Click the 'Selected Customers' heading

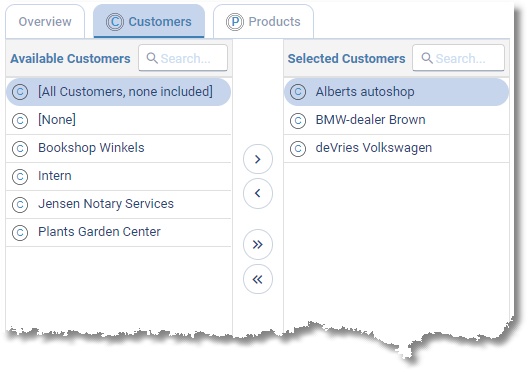click(x=346, y=58)
